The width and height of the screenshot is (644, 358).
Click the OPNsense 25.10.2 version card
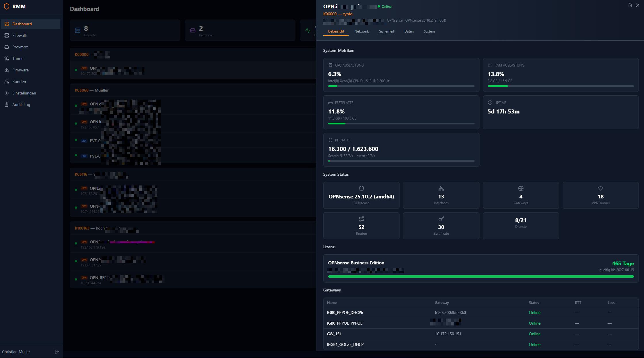coord(361,195)
